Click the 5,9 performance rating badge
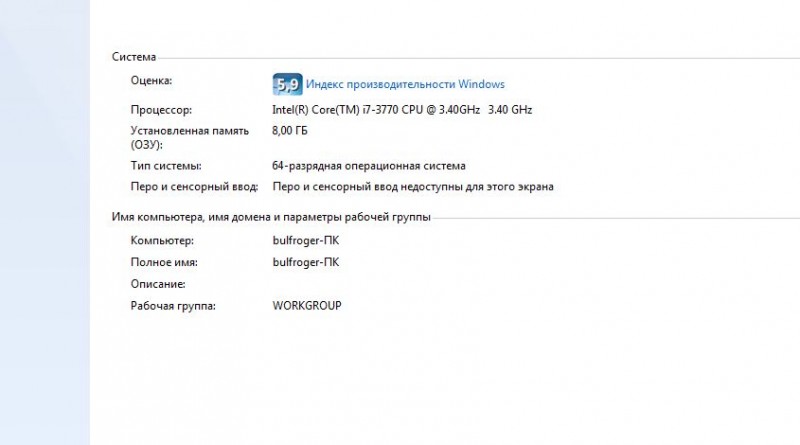 coord(287,84)
